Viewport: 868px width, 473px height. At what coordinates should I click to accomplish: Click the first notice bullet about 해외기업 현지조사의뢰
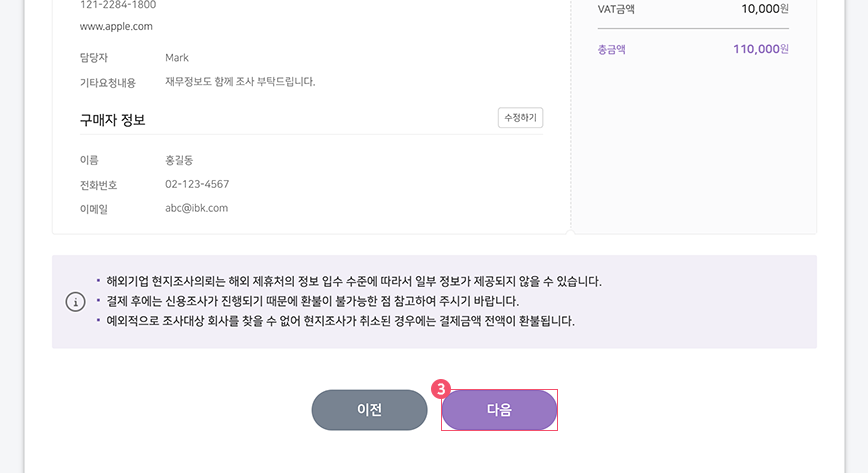(x=354, y=281)
